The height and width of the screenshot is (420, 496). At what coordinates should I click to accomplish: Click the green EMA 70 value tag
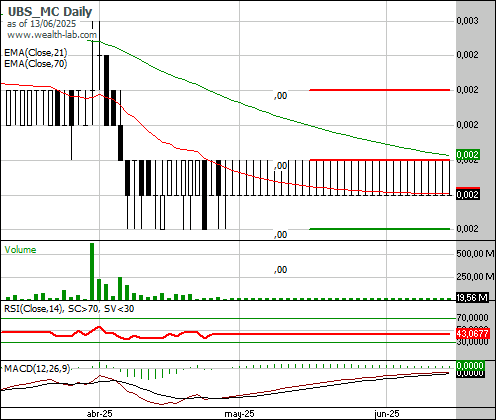468,155
